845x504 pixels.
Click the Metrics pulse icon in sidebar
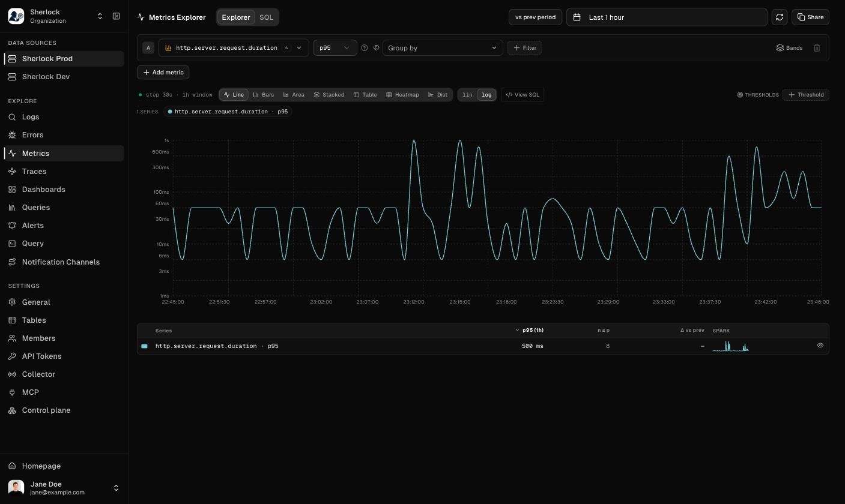click(12, 154)
